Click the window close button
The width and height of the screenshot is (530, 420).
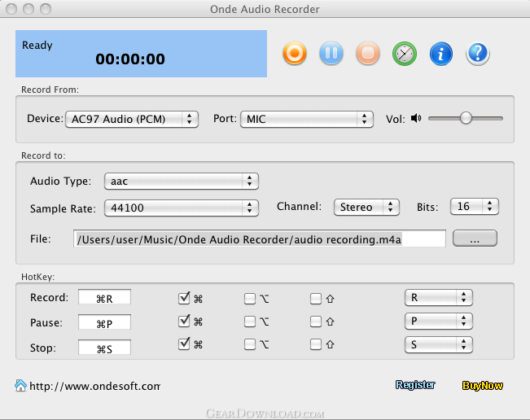click(x=11, y=9)
